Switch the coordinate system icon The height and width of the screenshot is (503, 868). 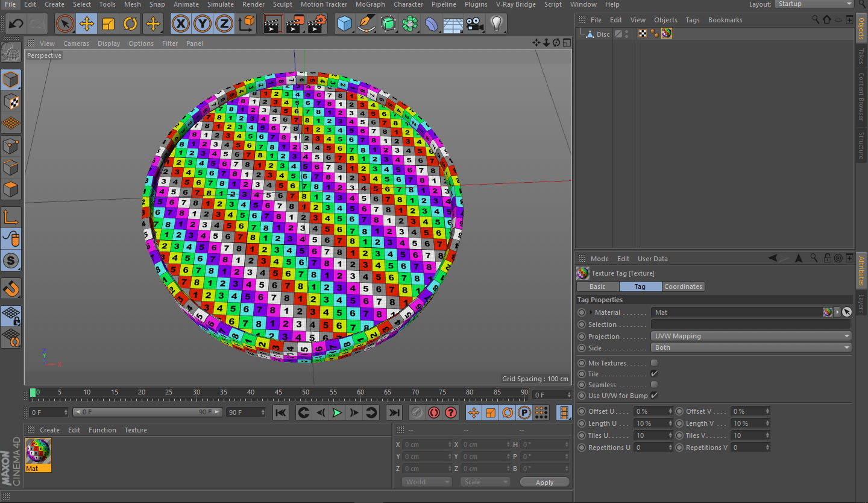tap(247, 24)
